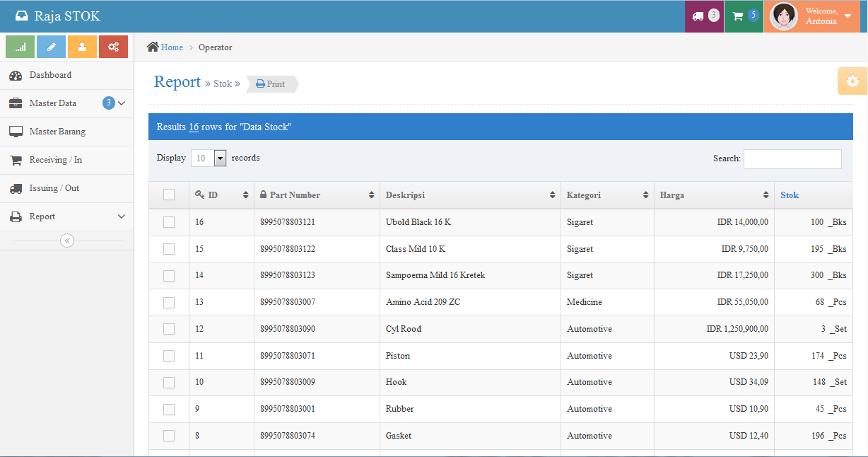Sort table by Deskripsi column arrows

click(x=553, y=195)
